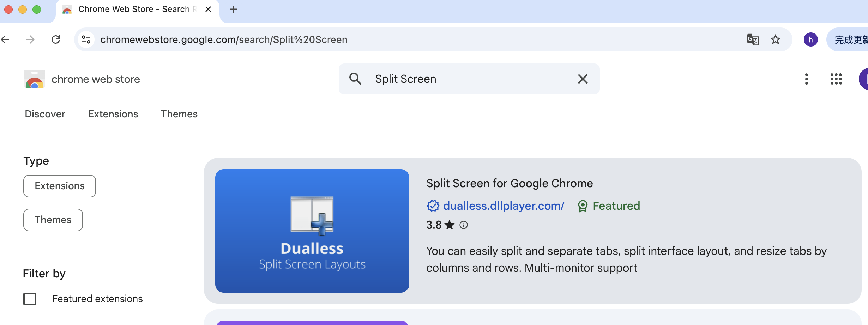
Task: Click the search magnifier icon
Action: pos(355,79)
